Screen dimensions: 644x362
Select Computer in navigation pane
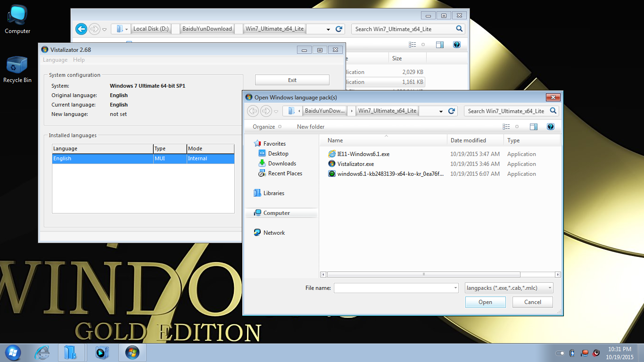(x=281, y=213)
